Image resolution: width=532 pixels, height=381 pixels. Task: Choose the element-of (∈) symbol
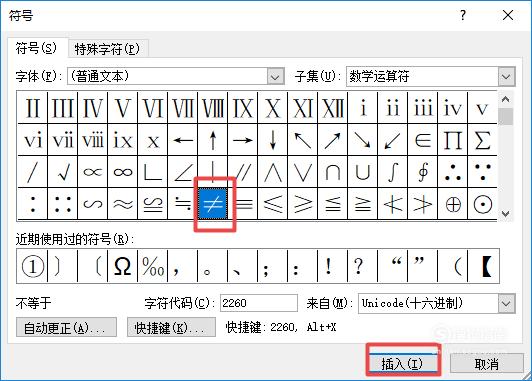pyautogui.click(x=423, y=140)
